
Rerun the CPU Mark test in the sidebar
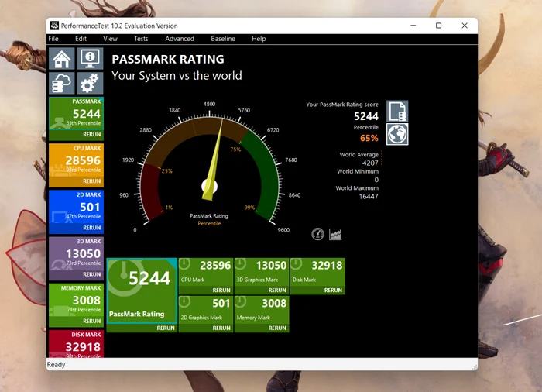[91, 181]
